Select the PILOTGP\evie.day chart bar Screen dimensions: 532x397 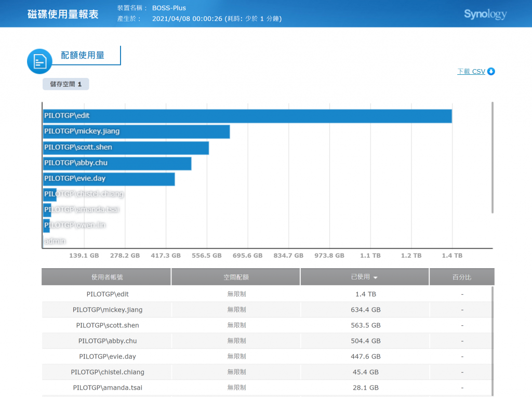point(109,178)
